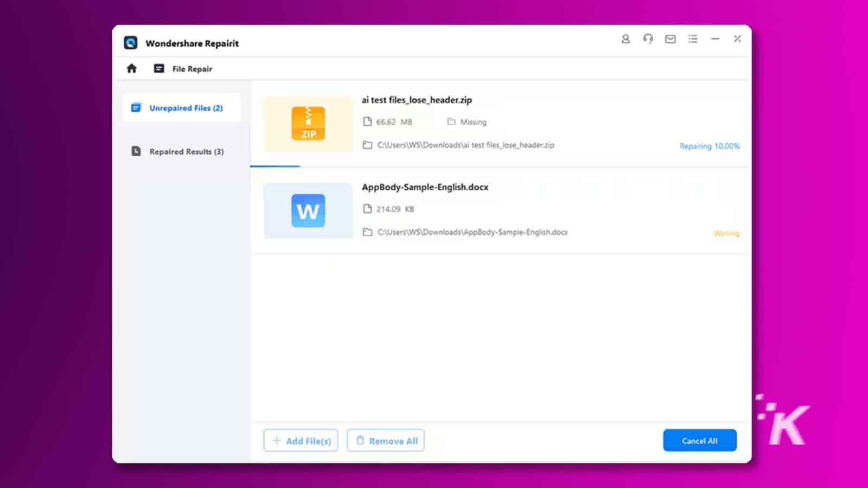The image size is (868, 488).
Task: Click the Unrepaired Files blue icon
Action: pyautogui.click(x=136, y=108)
